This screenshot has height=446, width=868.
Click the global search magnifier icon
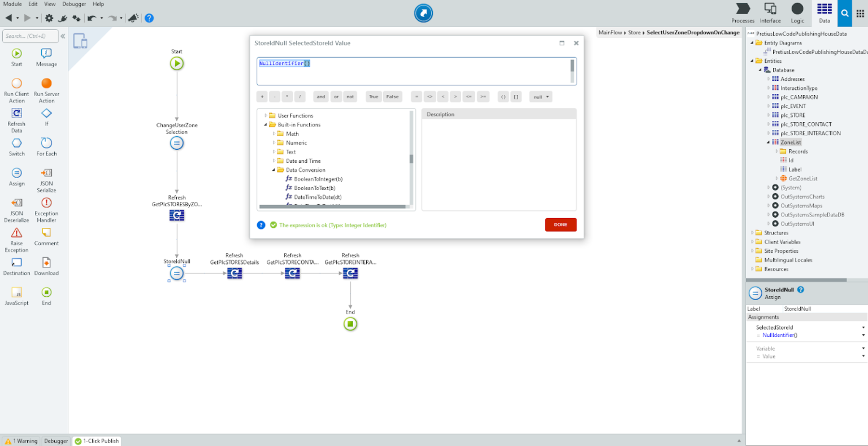(845, 12)
